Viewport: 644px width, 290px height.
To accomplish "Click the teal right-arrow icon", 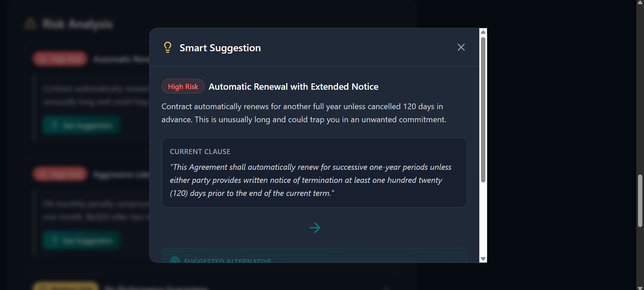I will (315, 228).
